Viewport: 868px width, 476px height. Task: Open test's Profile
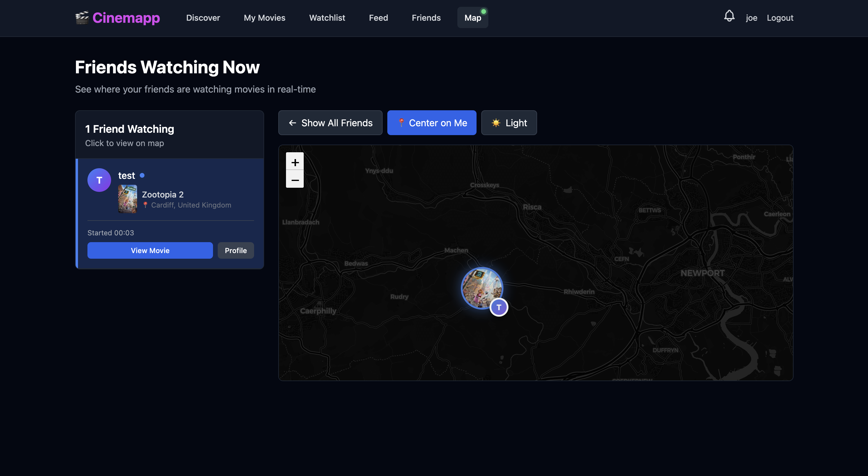[235, 250]
